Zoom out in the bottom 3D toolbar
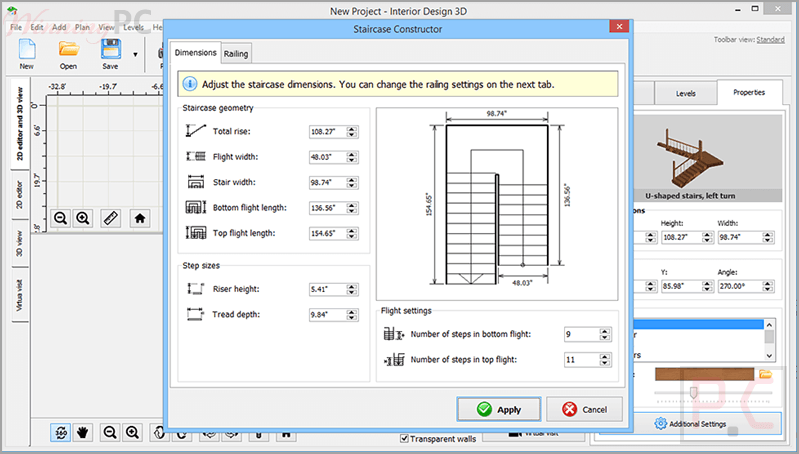Screen dimensions: 799x454 (x=110, y=433)
